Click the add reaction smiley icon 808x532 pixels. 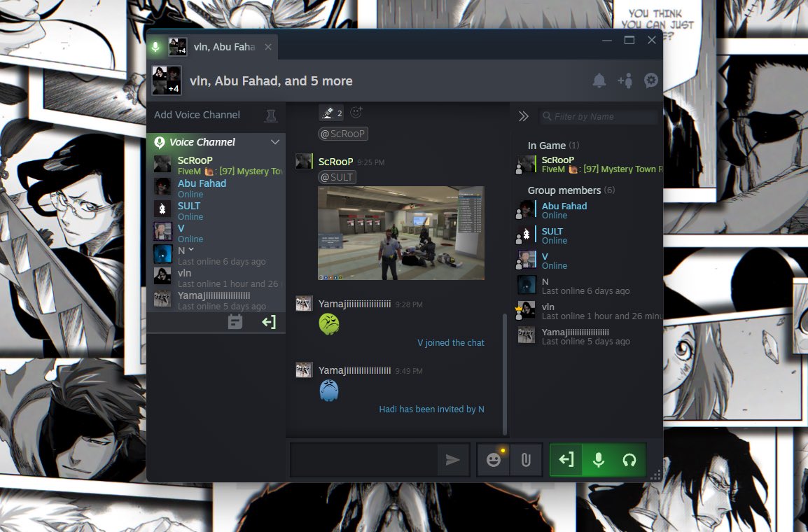point(356,112)
